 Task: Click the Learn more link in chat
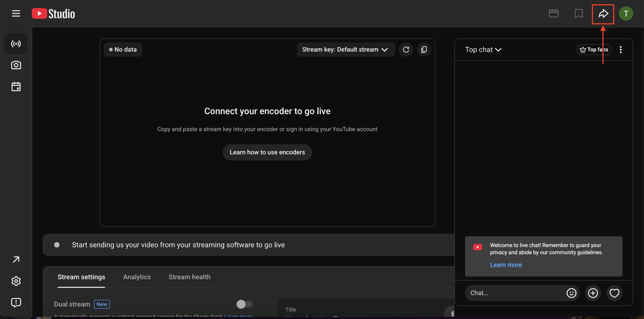tap(506, 265)
